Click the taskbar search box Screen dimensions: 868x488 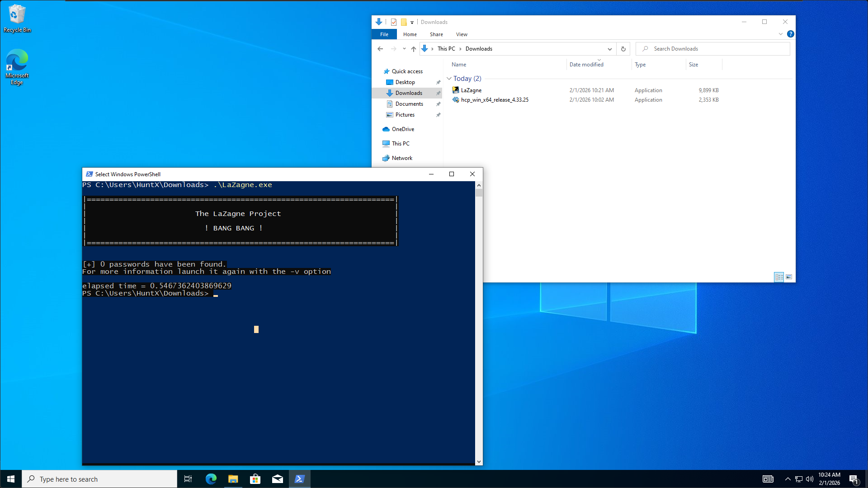coord(99,479)
